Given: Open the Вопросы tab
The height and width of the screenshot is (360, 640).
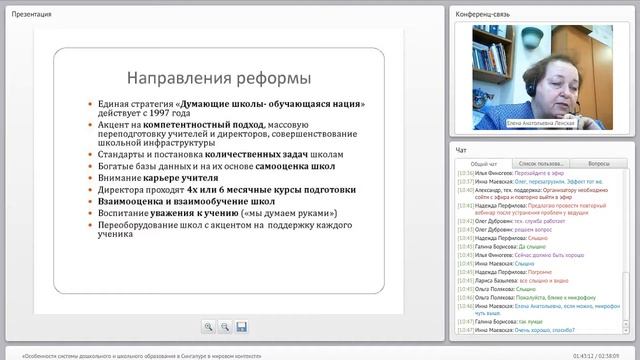Looking at the screenshot, I should pos(599,164).
